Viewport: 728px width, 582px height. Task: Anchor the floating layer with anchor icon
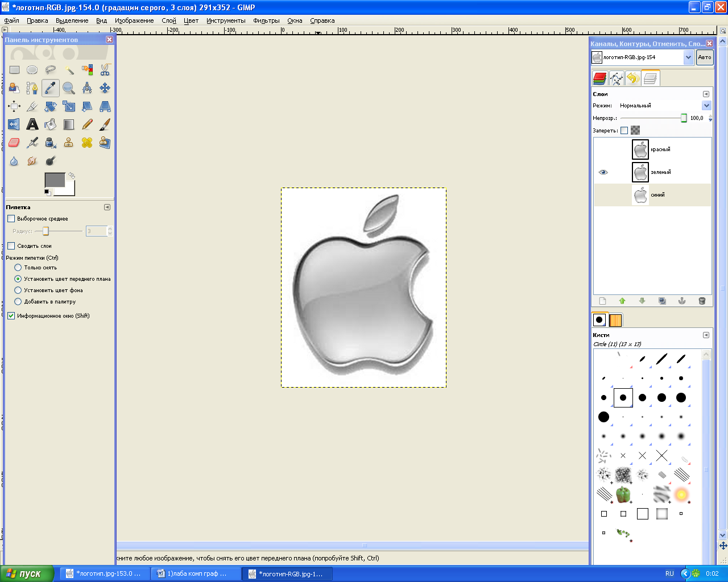pyautogui.click(x=682, y=301)
